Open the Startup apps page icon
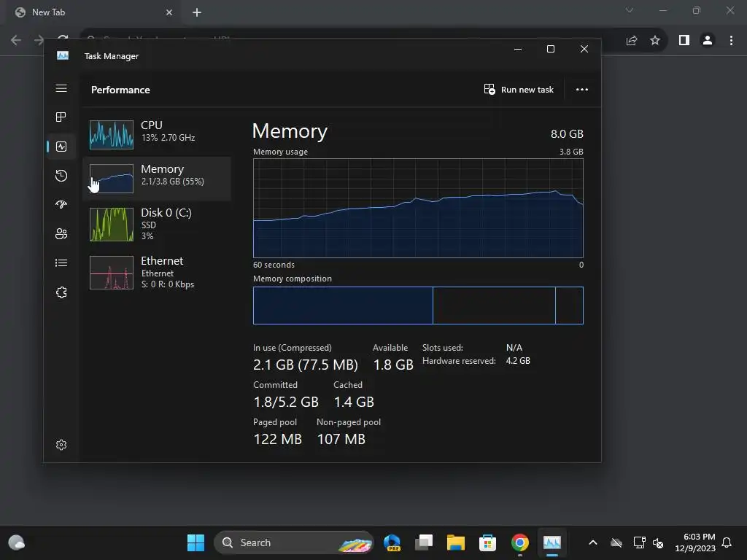This screenshot has height=560, width=747. [x=61, y=205]
